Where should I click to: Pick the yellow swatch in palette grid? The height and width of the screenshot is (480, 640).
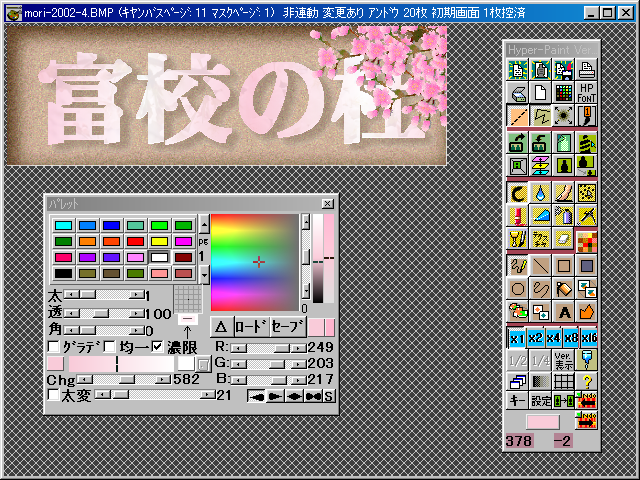pos(158,241)
